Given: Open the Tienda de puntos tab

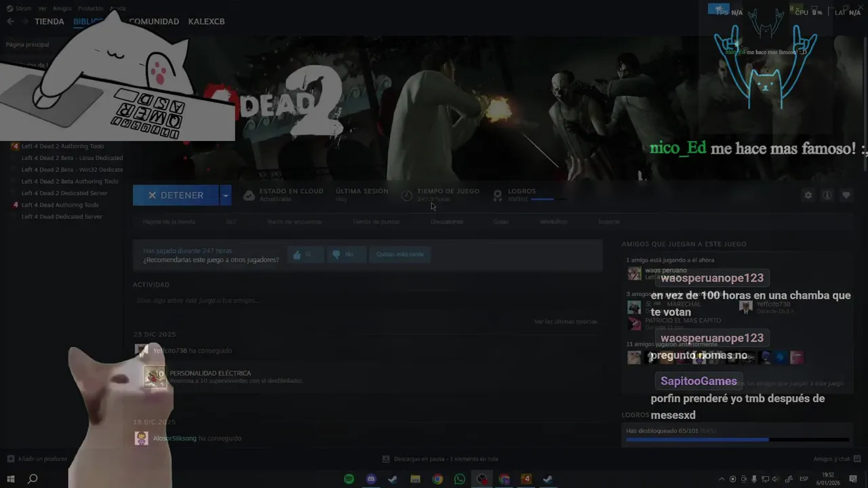Looking at the screenshot, I should click(376, 222).
